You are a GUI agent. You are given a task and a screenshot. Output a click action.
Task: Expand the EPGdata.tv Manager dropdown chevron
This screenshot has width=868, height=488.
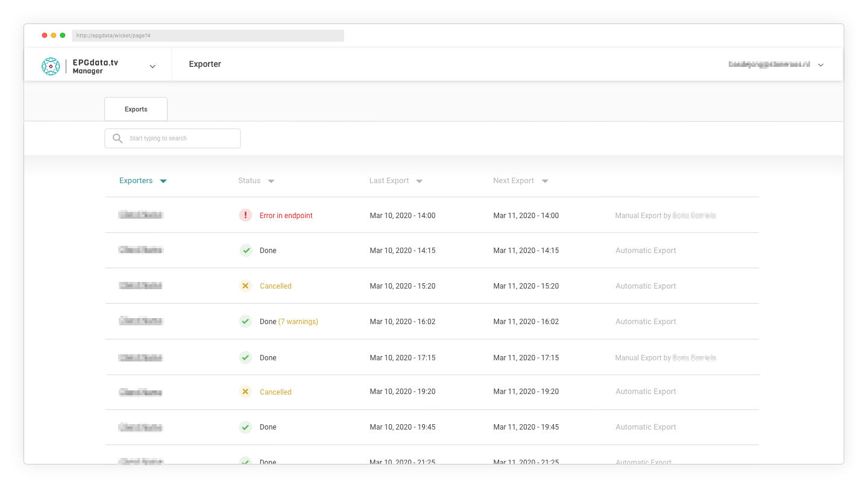[153, 66]
